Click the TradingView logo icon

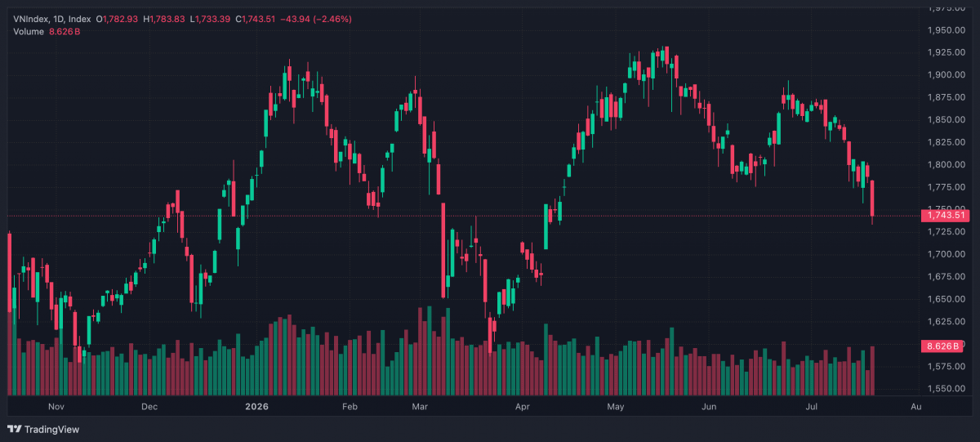click(14, 429)
